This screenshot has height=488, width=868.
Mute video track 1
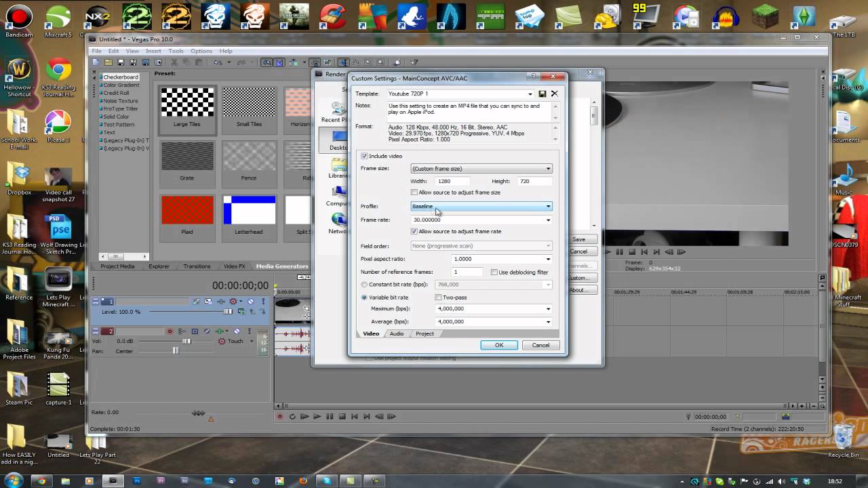251,302
